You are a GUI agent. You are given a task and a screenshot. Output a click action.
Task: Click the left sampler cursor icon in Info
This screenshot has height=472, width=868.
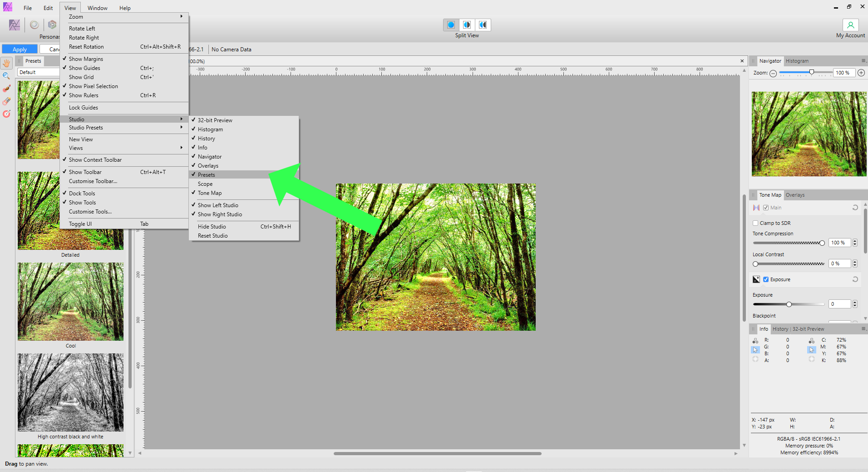coord(755,350)
